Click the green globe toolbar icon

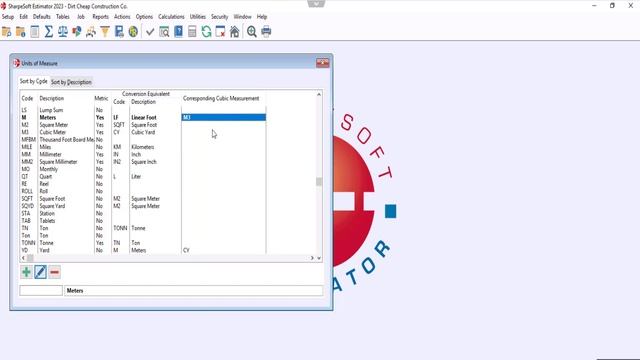pyautogui.click(x=133, y=31)
